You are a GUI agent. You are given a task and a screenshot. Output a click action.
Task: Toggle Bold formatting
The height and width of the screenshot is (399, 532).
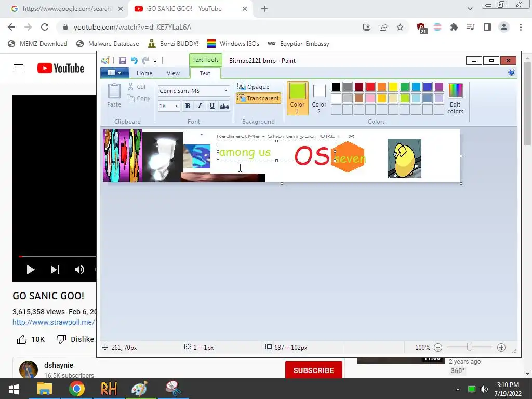188,106
